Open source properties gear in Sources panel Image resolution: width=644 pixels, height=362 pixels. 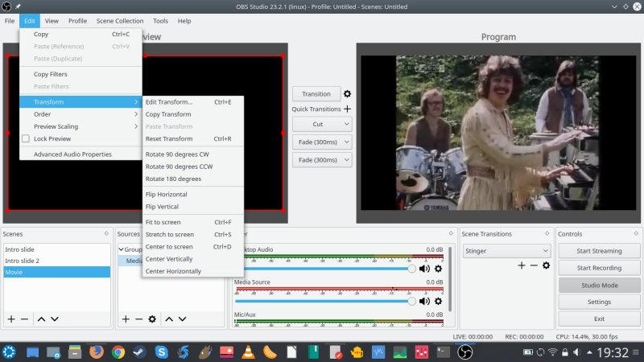click(152, 319)
